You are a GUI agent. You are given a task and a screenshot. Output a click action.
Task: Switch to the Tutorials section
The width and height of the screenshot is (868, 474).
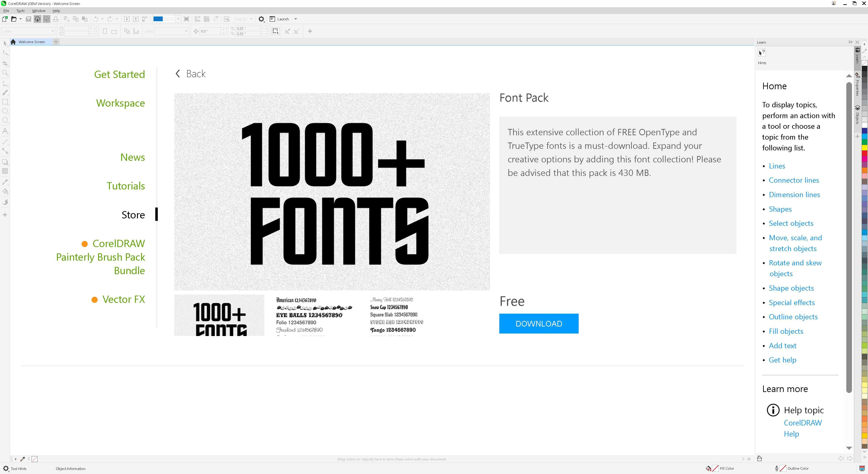126,186
